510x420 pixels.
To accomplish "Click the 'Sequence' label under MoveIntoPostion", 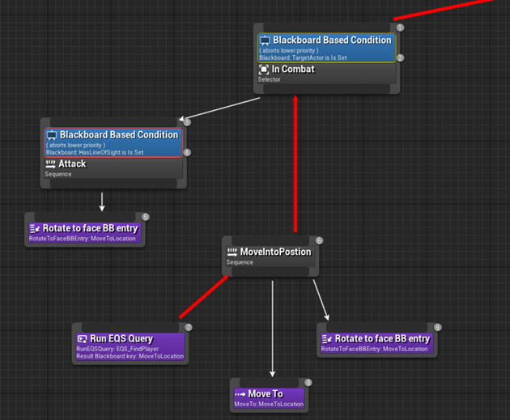I will (x=240, y=262).
